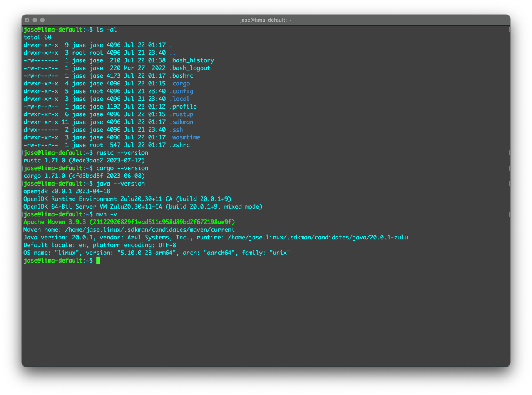The height and width of the screenshot is (395, 532).
Task: Click the .cargo directory entry
Action: tap(180, 84)
